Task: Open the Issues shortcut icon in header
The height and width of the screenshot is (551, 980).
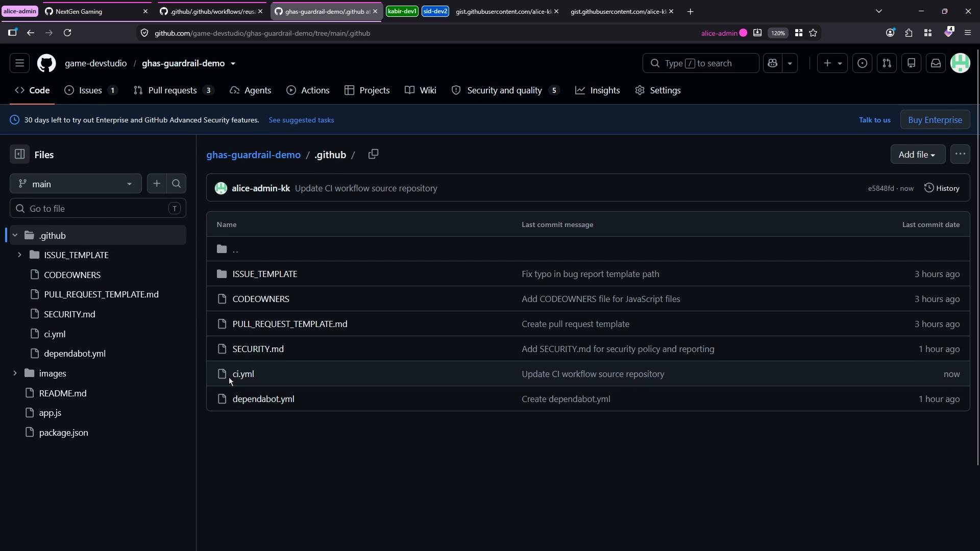Action: (x=862, y=63)
